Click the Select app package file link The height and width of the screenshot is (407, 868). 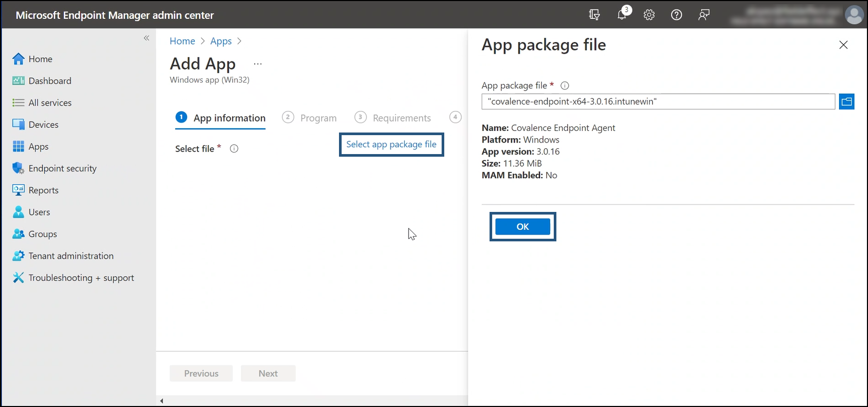click(392, 144)
